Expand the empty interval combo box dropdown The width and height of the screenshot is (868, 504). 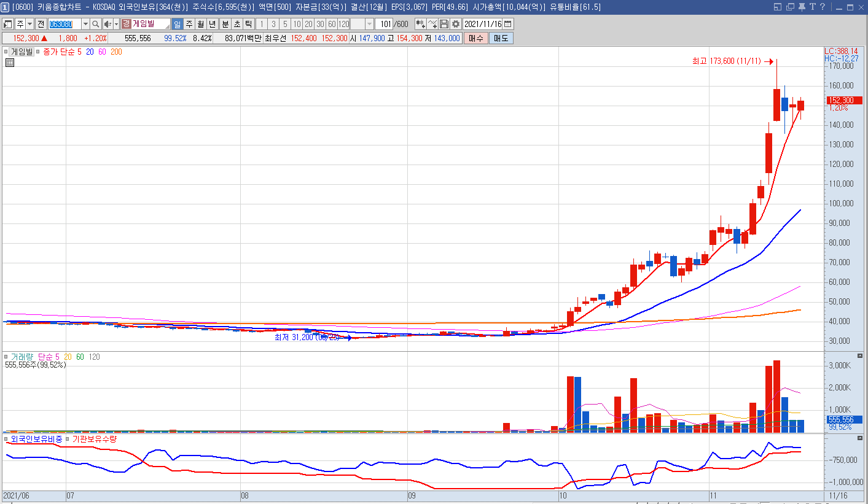click(x=369, y=24)
